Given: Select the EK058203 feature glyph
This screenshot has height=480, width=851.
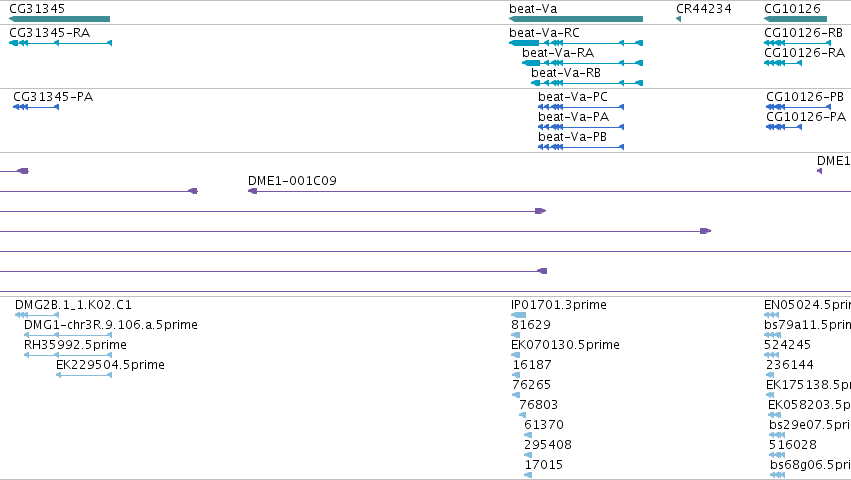Looking at the screenshot, I should [774, 415].
